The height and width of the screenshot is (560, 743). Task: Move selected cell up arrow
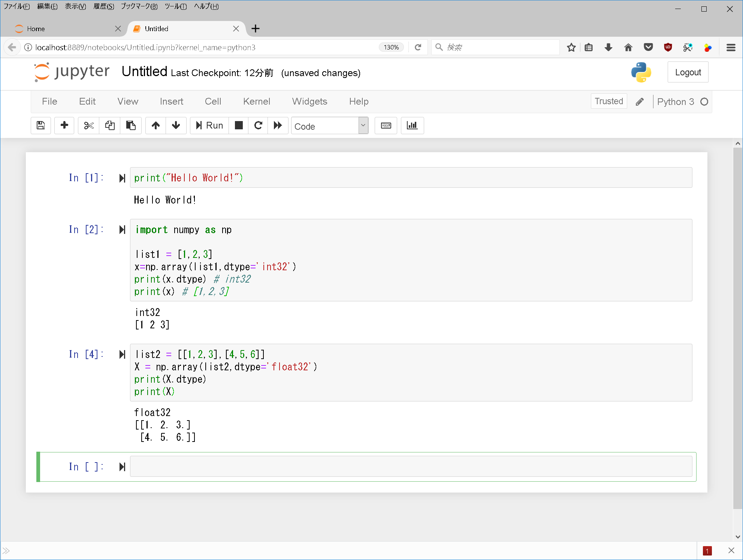pos(155,126)
